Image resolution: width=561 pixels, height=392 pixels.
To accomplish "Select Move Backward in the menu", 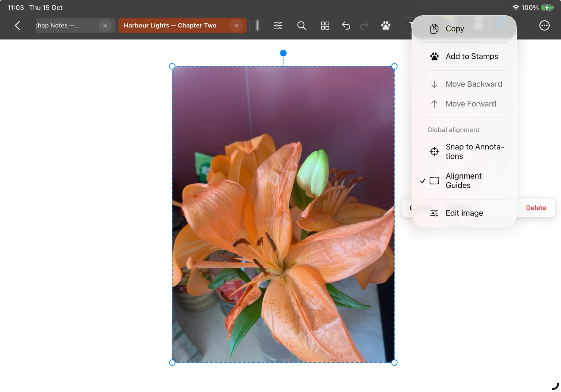I will (x=464, y=84).
